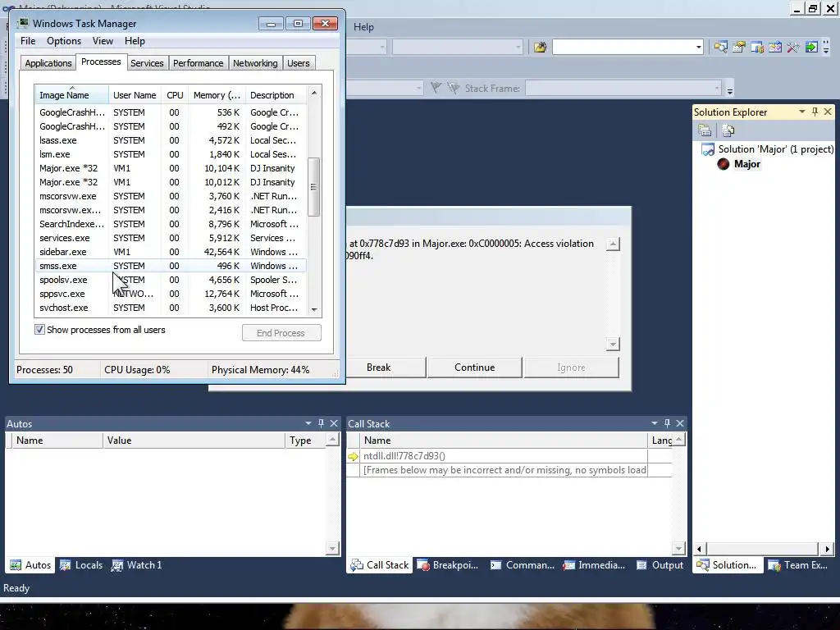Screen dimensions: 840x630
Task: Switch to the Users tab
Action: coord(299,63)
